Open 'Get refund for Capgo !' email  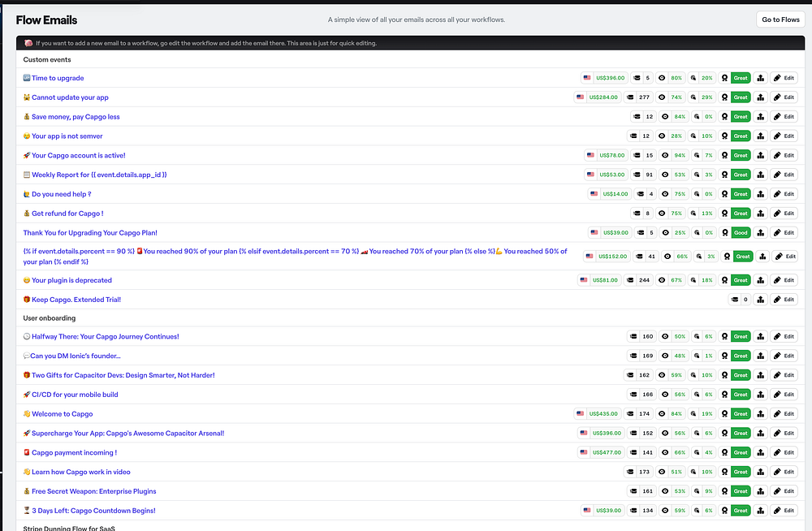tap(67, 214)
